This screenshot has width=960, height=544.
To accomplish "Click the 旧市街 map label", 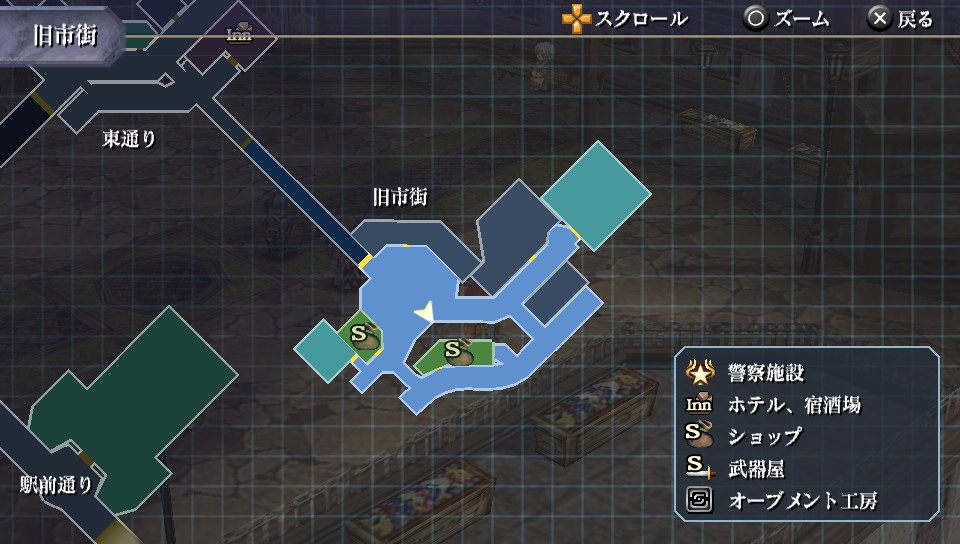I will click(x=400, y=197).
